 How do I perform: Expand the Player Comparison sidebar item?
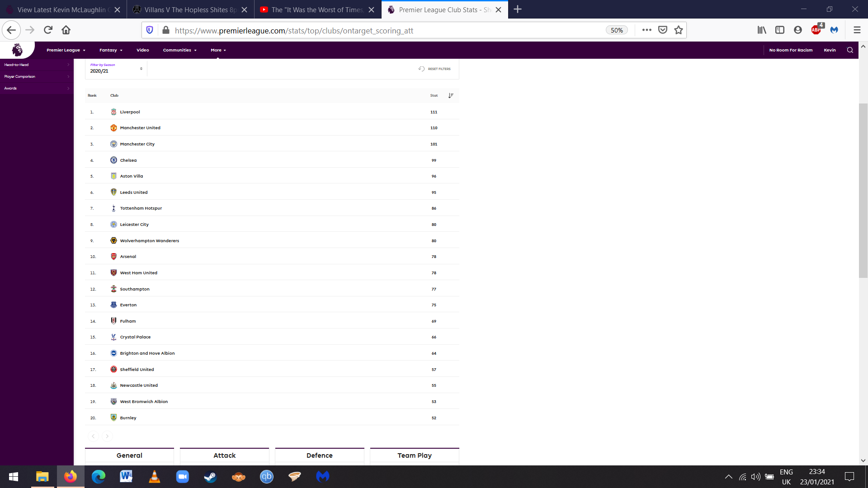click(x=37, y=76)
